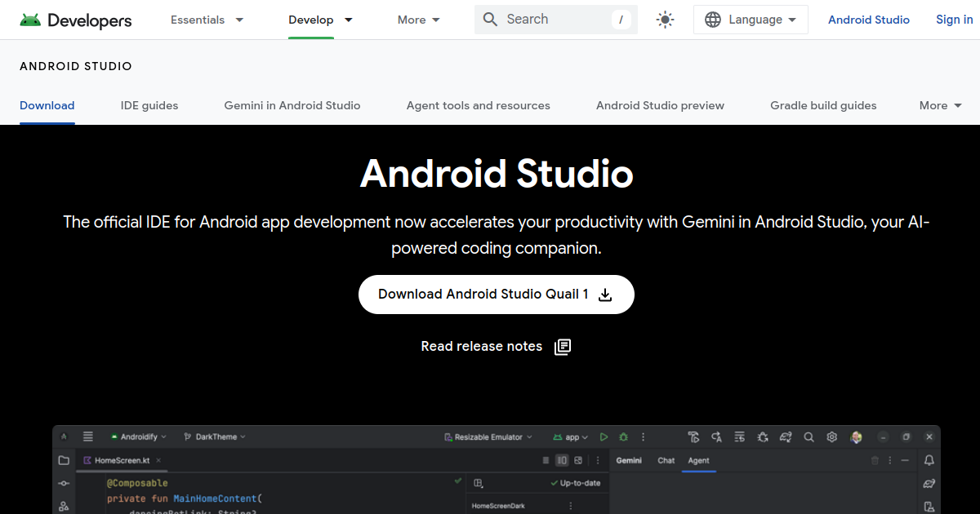The image size is (980, 514).
Task: Switch editor to Split view
Action: [562, 461]
